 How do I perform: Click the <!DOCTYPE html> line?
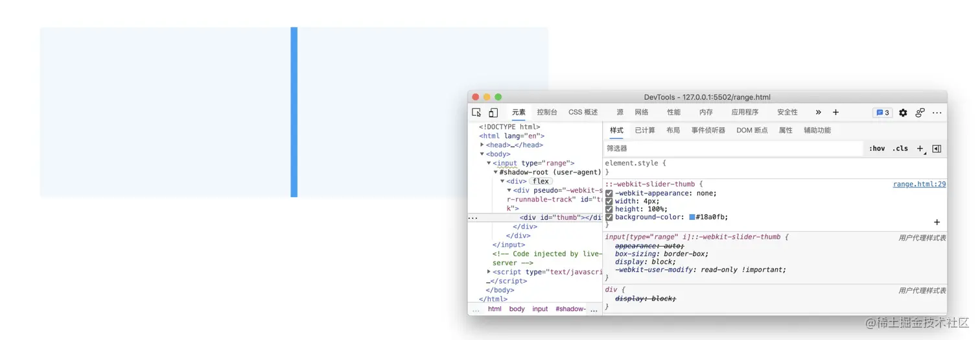509,127
